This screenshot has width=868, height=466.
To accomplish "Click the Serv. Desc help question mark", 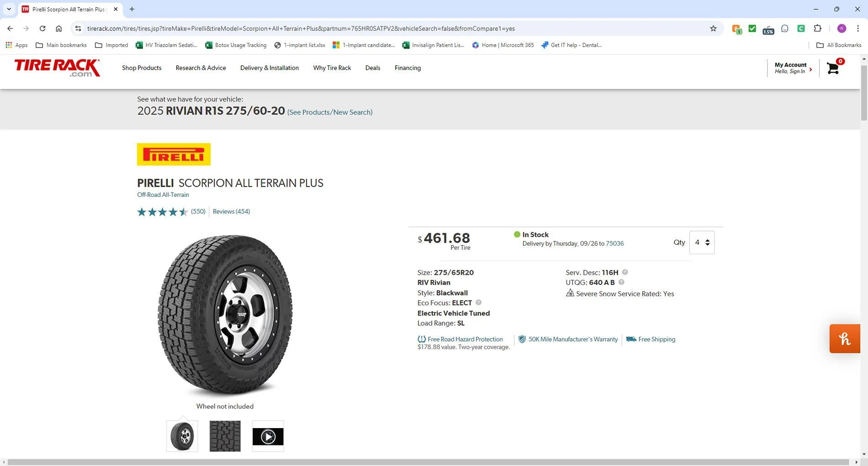I will pyautogui.click(x=625, y=272).
